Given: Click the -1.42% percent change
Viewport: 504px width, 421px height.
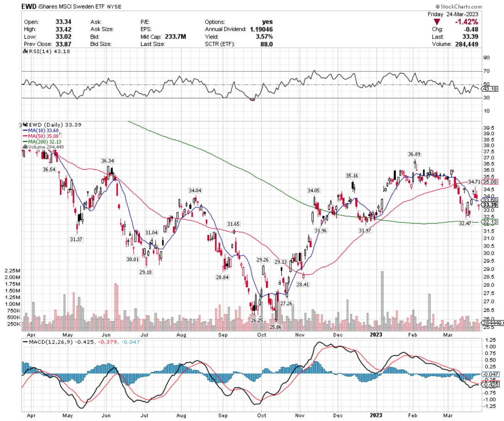Looking at the screenshot, I should pos(466,22).
